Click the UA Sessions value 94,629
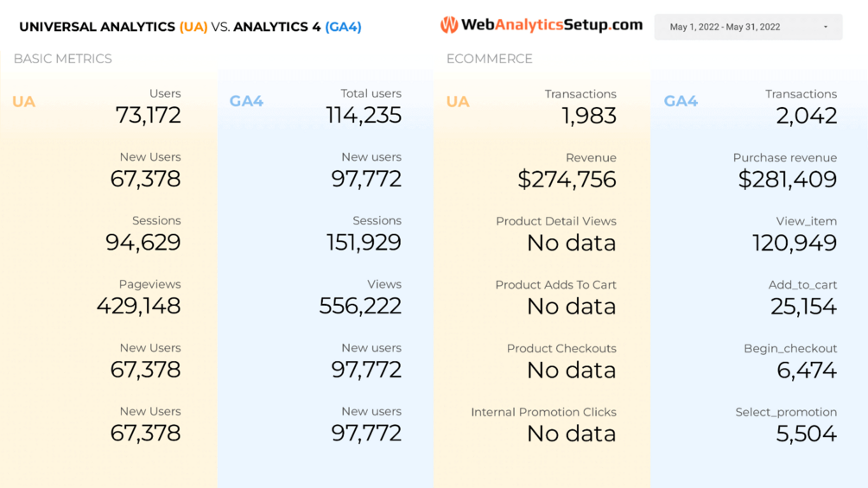Screen dimensions: 868x488 (143, 243)
